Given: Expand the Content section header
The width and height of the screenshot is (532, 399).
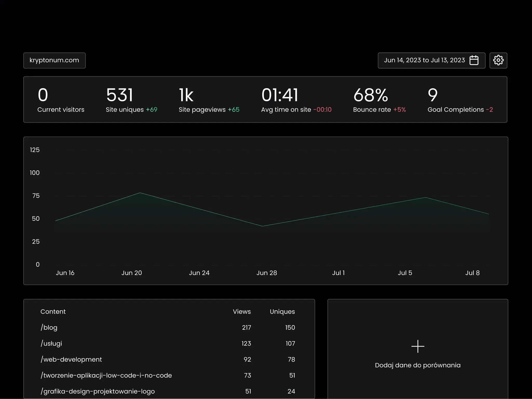Looking at the screenshot, I should pos(53,312).
